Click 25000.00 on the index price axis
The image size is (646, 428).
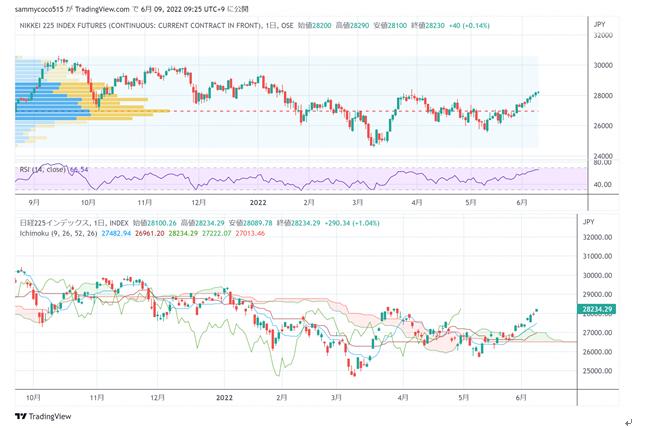coord(597,371)
